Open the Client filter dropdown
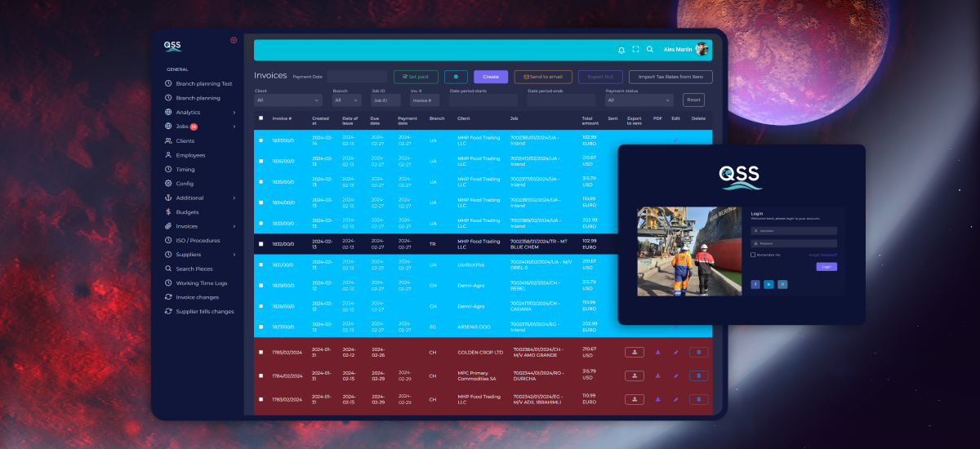The height and width of the screenshot is (449, 980). [288, 100]
